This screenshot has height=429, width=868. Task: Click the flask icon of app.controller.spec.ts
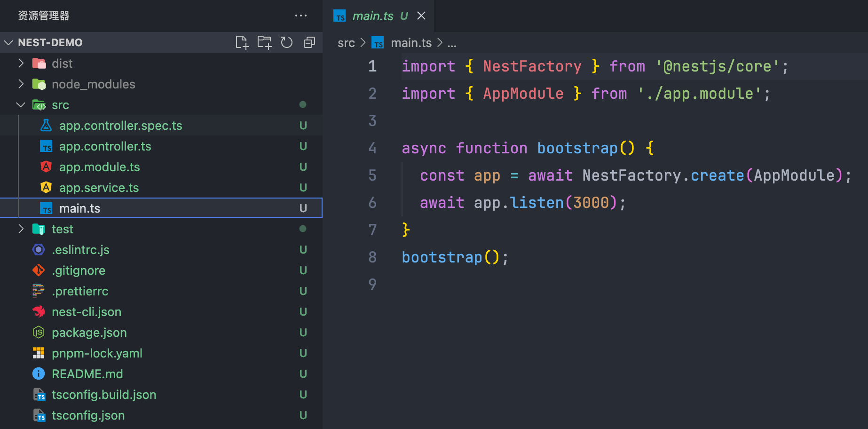coord(46,125)
